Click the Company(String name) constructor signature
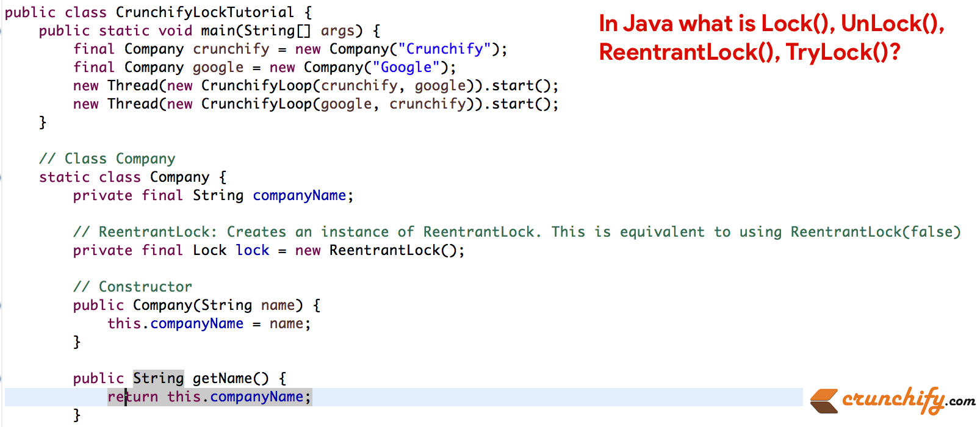The width and height of the screenshot is (980, 427). point(218,305)
